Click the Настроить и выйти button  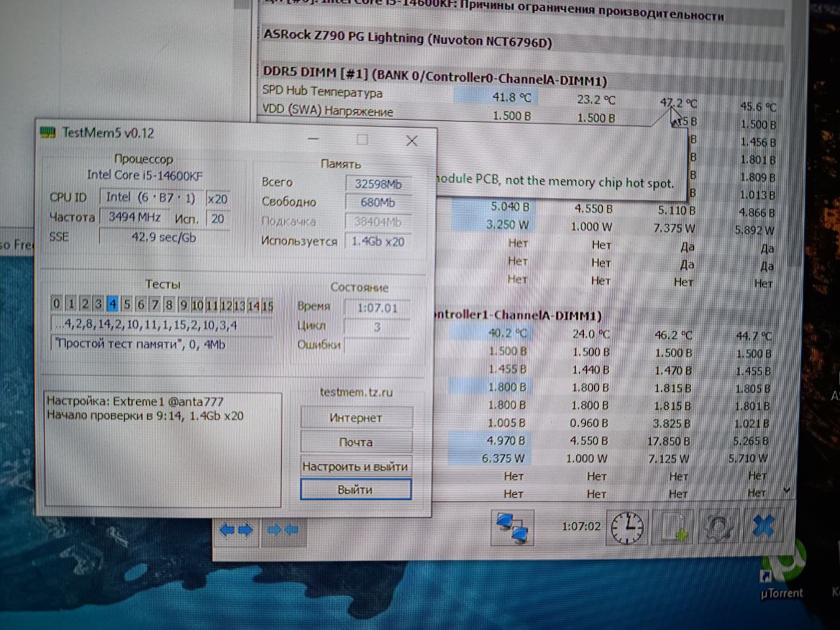356,467
